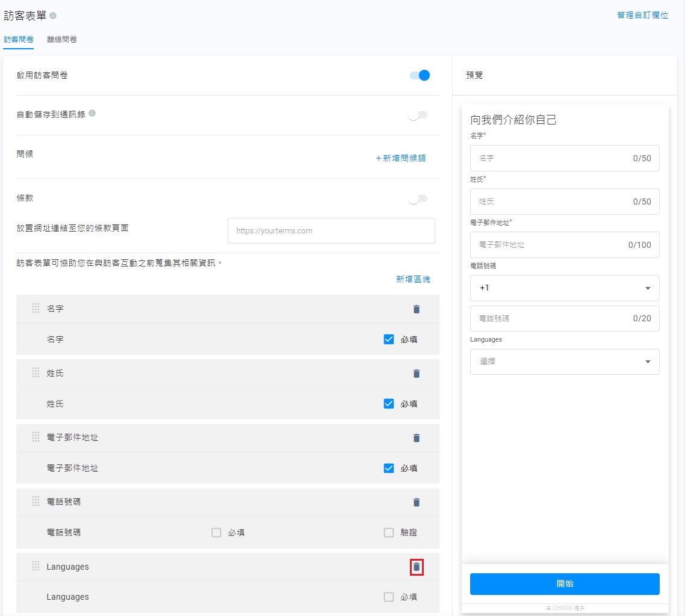Click info icon beside 自動儲存到通訊錄
Screen dimensions: 685x616
(92, 113)
